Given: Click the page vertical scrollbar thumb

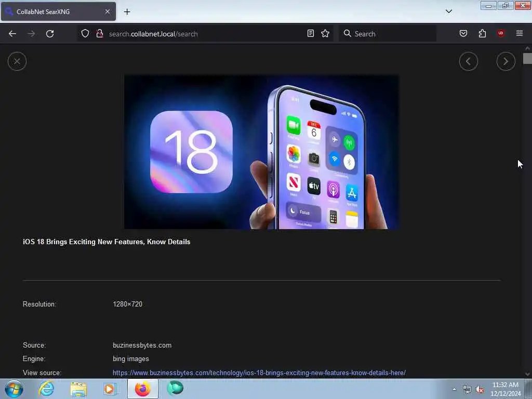Looking at the screenshot, I should click(527, 58).
